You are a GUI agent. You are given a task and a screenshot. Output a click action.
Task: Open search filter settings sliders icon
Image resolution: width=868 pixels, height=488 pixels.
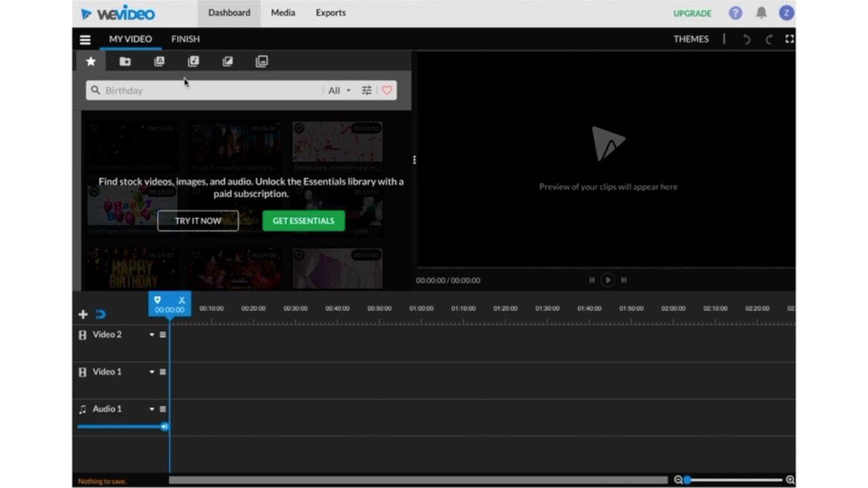[367, 90]
